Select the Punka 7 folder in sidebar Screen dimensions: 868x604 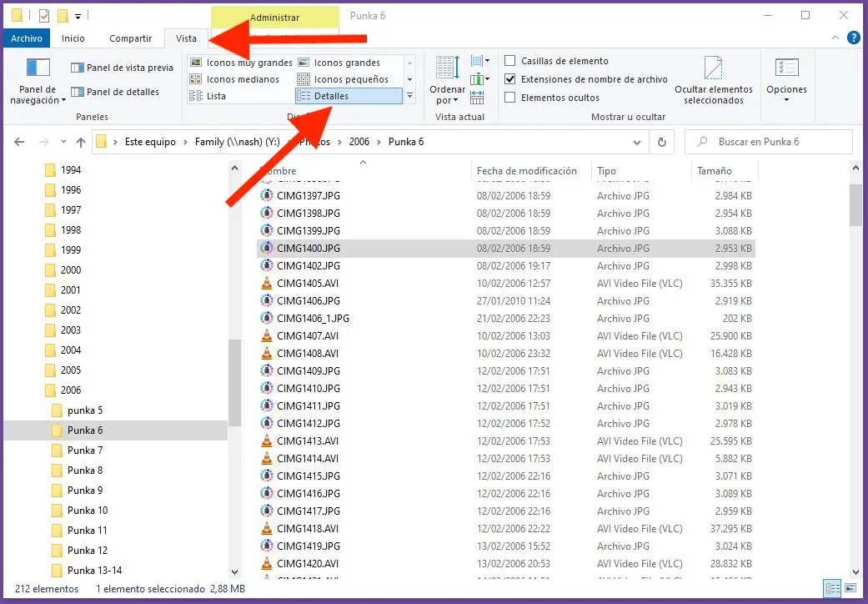pos(87,450)
